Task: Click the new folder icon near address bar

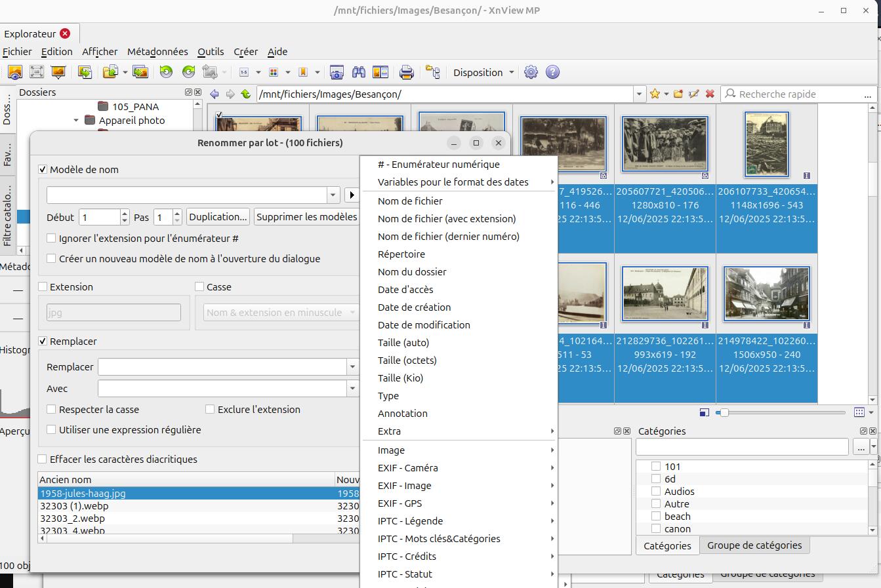Action: [678, 94]
